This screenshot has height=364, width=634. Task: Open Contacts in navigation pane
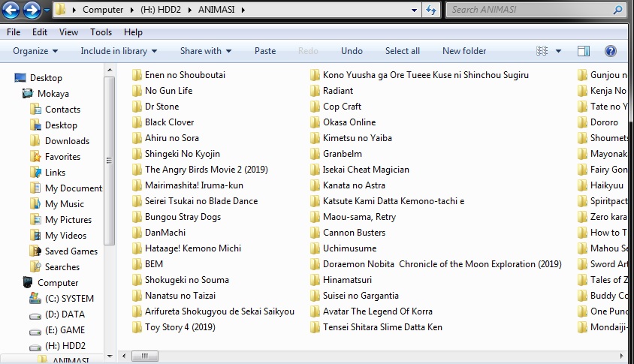coord(62,109)
